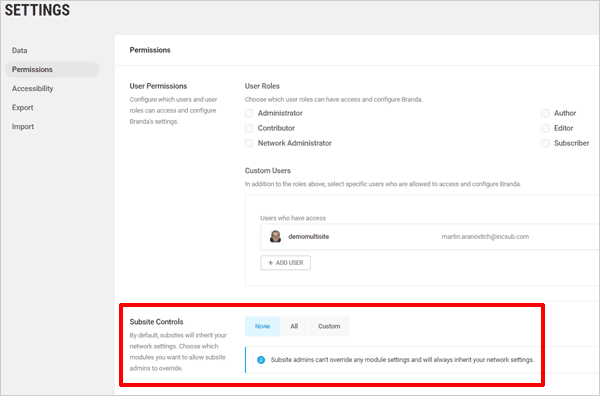Choose All for Subsite Controls
The image size is (600, 396).
click(294, 326)
